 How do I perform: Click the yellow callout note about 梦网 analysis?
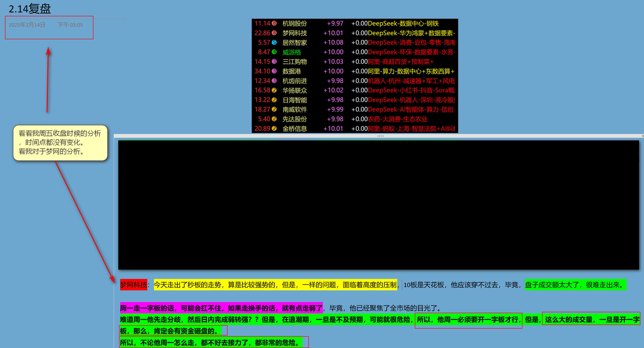[x=60, y=143]
